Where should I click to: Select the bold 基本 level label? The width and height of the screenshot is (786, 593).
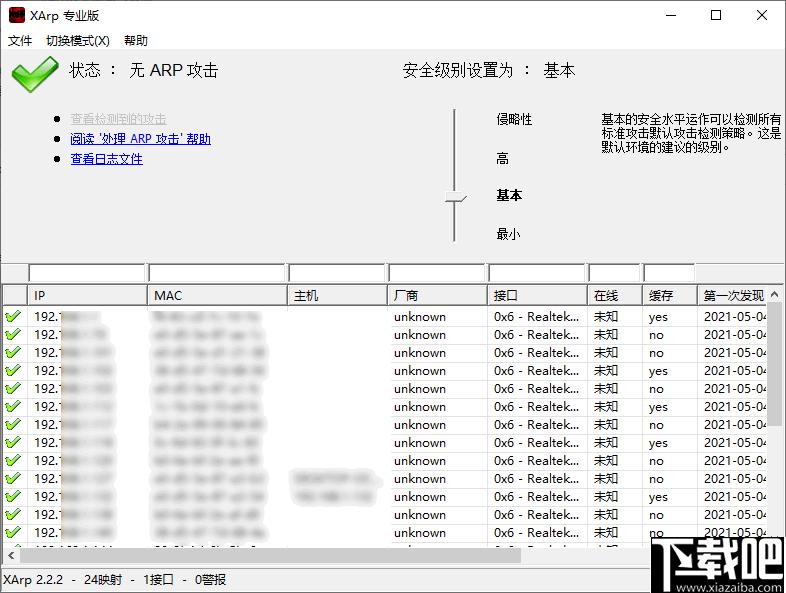509,195
